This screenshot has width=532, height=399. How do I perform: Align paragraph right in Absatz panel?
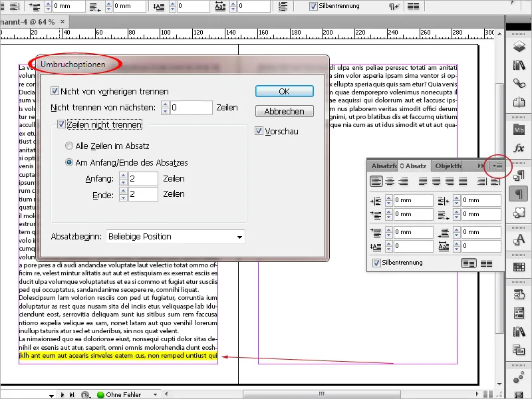click(403, 181)
